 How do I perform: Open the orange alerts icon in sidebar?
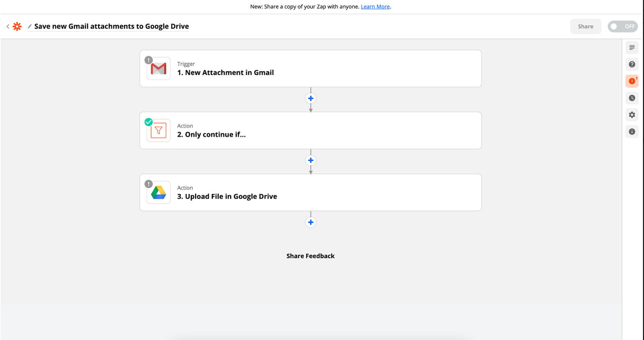(x=632, y=81)
